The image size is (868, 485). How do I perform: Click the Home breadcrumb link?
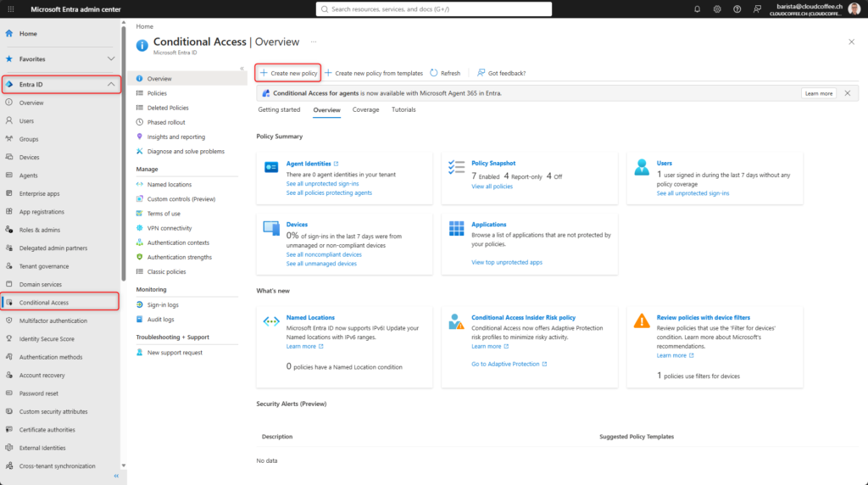pos(144,26)
